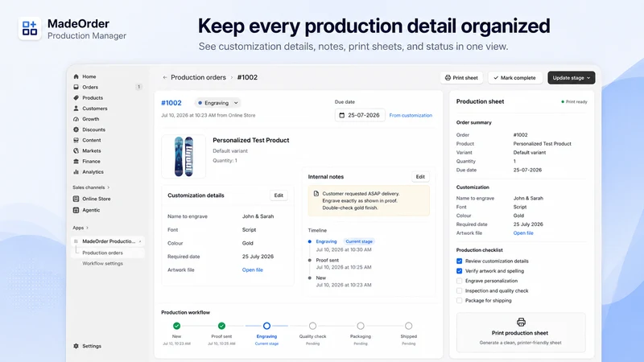
Task: Open artwork file link in Production sheet
Action: pyautogui.click(x=523, y=232)
